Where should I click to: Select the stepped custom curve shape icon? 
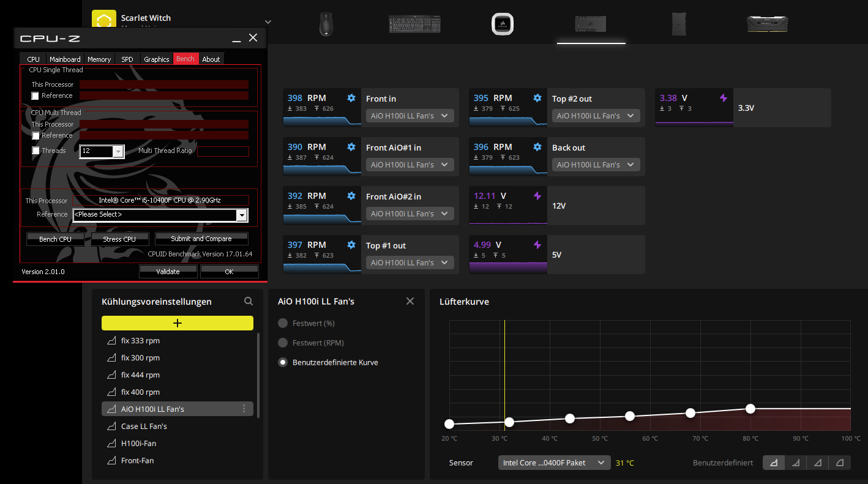click(774, 463)
